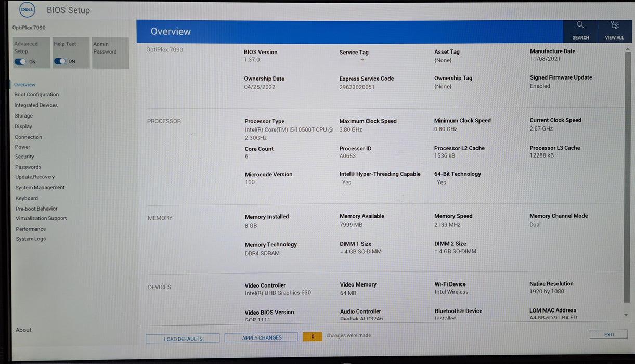Click the changes counter showing 0

(x=312, y=336)
